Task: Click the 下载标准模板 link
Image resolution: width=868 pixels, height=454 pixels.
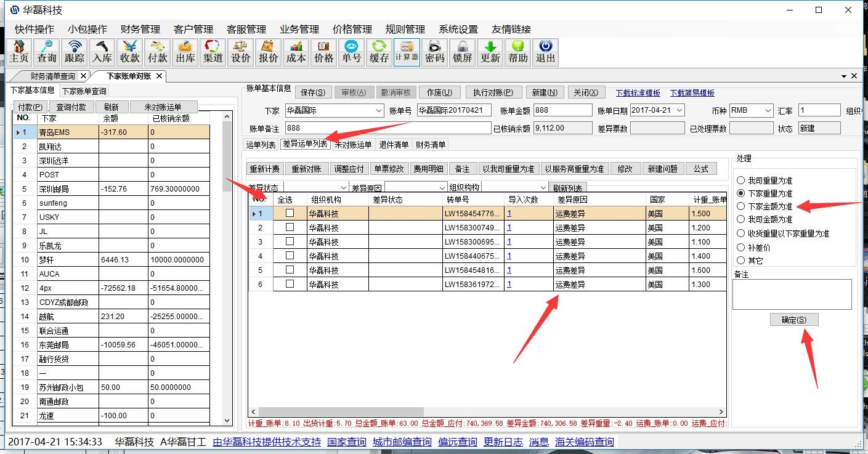Action: [638, 93]
